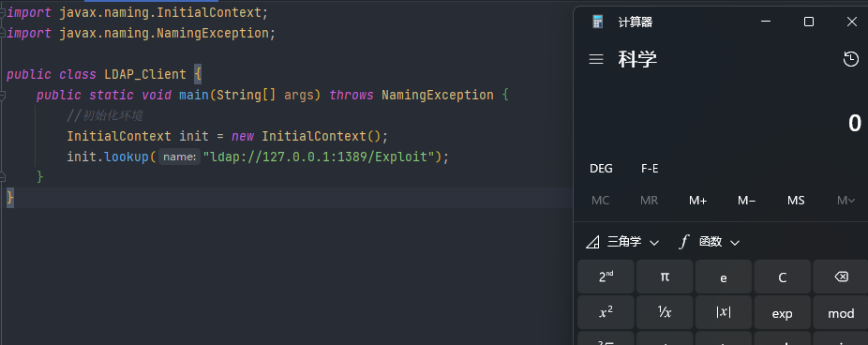The width and height of the screenshot is (868, 345).
Task: Click NamingException in the throws clause
Action: (438, 96)
